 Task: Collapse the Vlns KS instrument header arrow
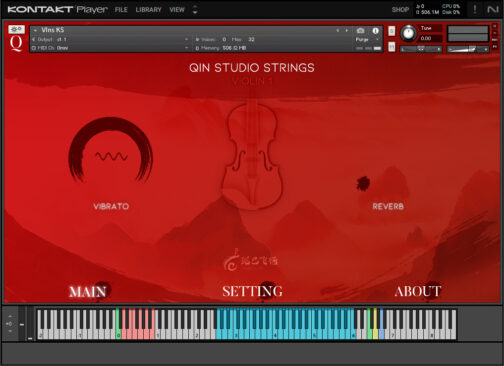coord(35,30)
